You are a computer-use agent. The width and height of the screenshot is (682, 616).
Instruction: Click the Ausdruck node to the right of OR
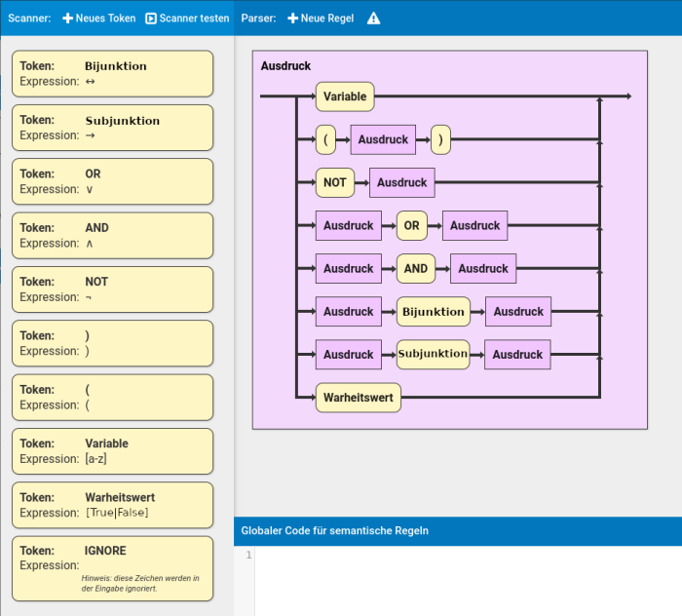475,226
